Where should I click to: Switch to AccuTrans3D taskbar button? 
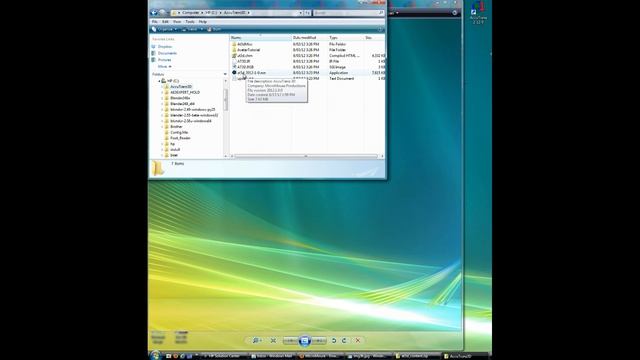[465, 356]
